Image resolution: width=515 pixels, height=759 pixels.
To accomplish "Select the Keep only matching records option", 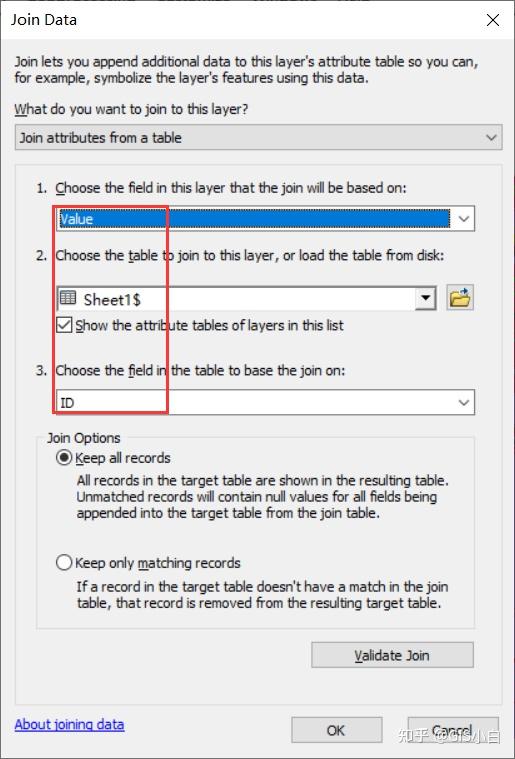I will (64, 562).
